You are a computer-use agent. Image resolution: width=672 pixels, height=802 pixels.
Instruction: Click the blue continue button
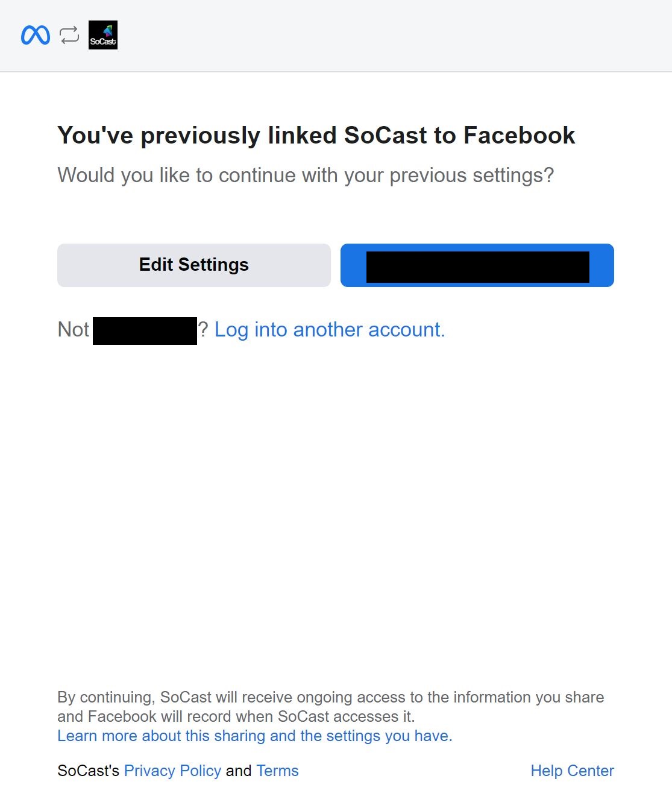(x=477, y=265)
